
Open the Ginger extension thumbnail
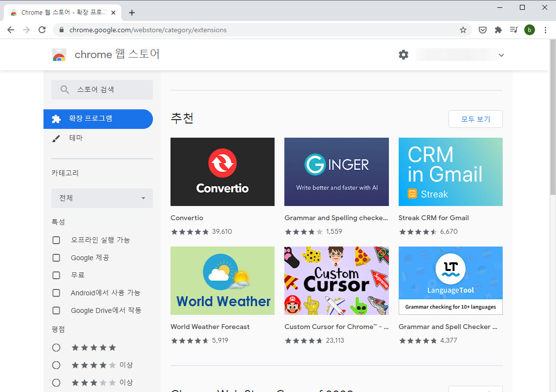337,171
